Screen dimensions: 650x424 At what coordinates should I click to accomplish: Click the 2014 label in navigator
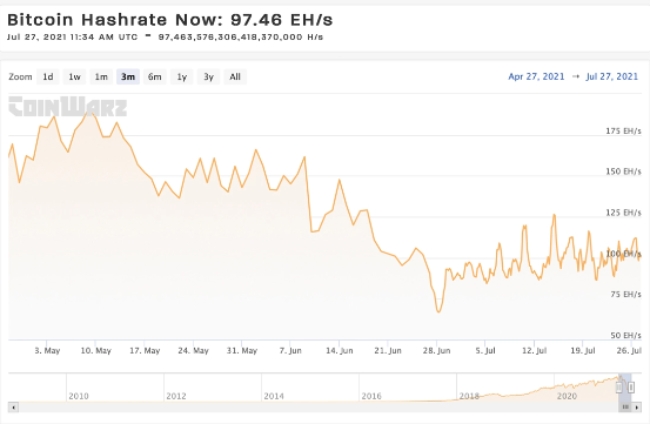pyautogui.click(x=274, y=396)
